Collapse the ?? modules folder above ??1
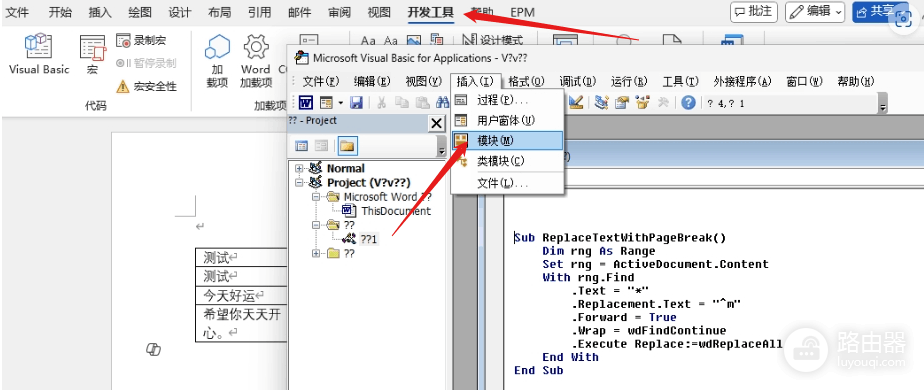Screen dimensions: 924x390 [316, 225]
